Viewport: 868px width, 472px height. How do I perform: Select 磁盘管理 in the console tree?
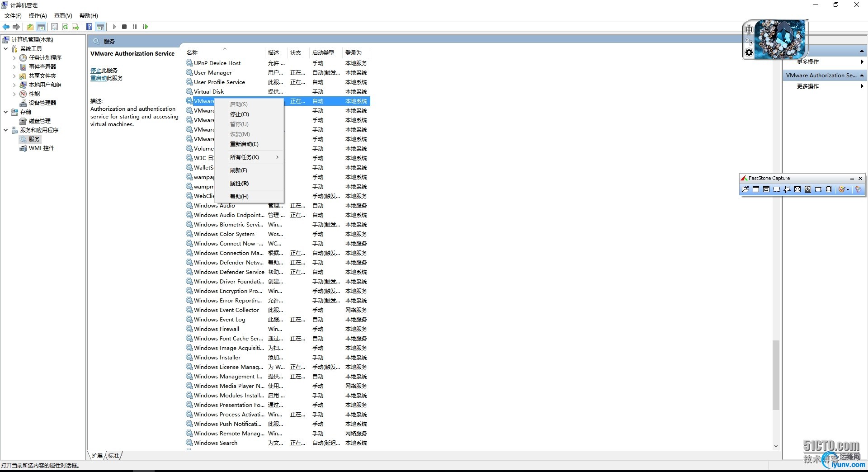click(40, 121)
